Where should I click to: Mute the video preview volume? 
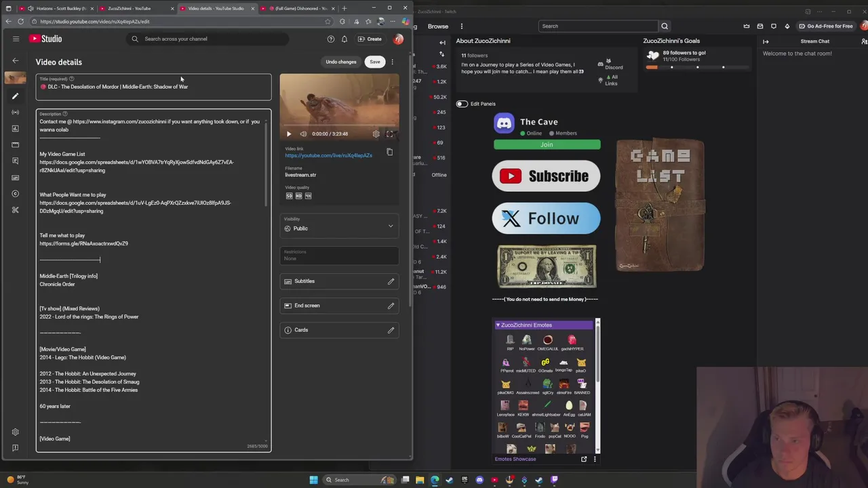click(x=303, y=134)
